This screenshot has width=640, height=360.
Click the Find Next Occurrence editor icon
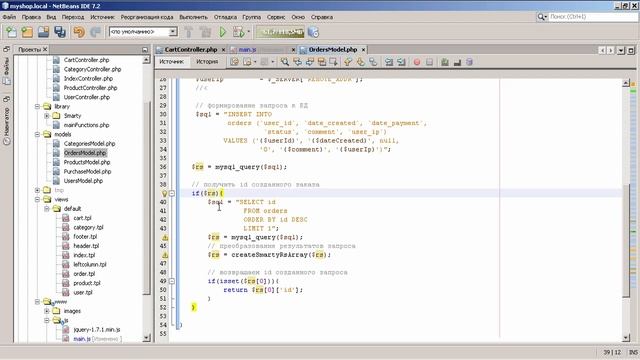pos(310,62)
